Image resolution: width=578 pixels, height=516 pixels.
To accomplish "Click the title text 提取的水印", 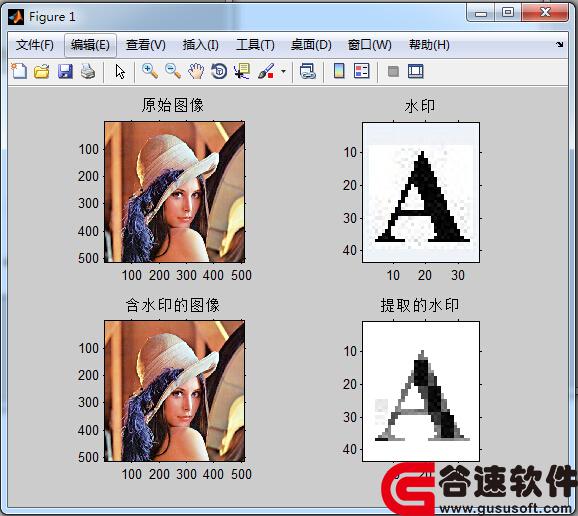I will 420,305.
